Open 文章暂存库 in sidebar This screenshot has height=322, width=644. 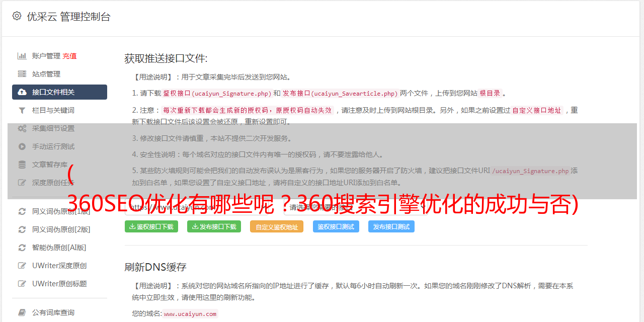(59, 165)
